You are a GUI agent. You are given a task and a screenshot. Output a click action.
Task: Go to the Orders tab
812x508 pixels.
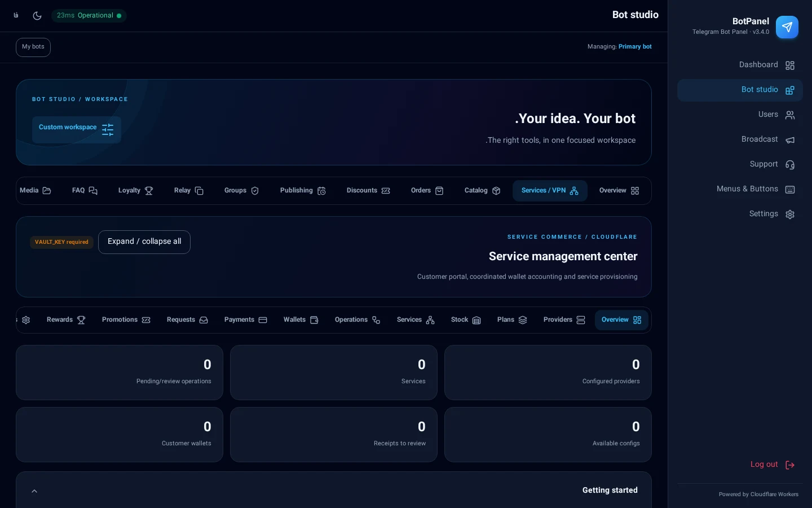tap(427, 191)
